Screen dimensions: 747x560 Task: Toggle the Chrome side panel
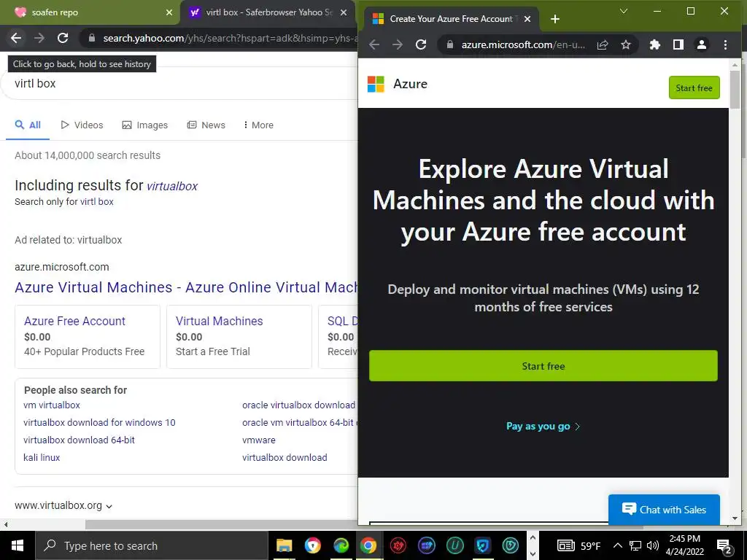[x=678, y=44]
